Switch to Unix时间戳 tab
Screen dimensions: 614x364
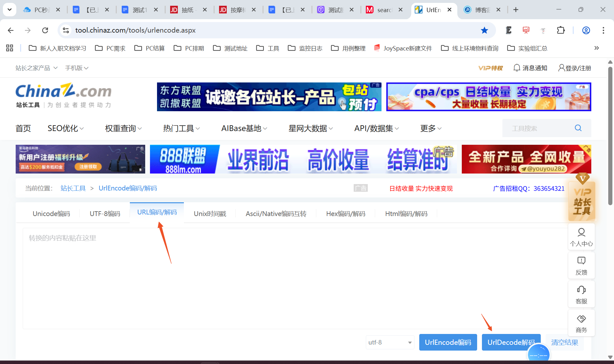point(210,214)
